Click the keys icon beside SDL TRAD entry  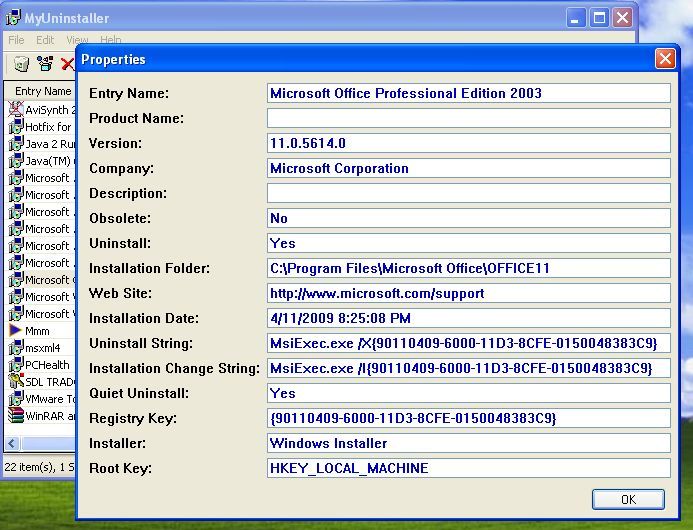[16, 381]
